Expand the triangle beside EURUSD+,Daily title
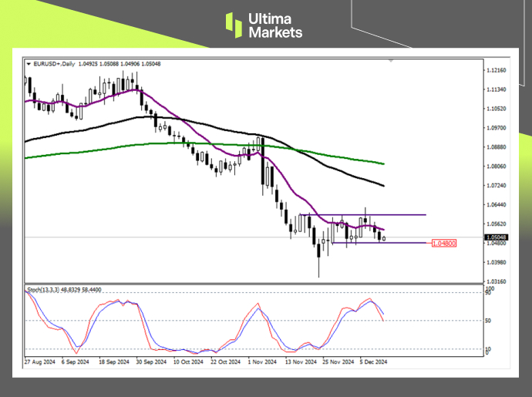This screenshot has height=397, width=532. click(x=29, y=63)
